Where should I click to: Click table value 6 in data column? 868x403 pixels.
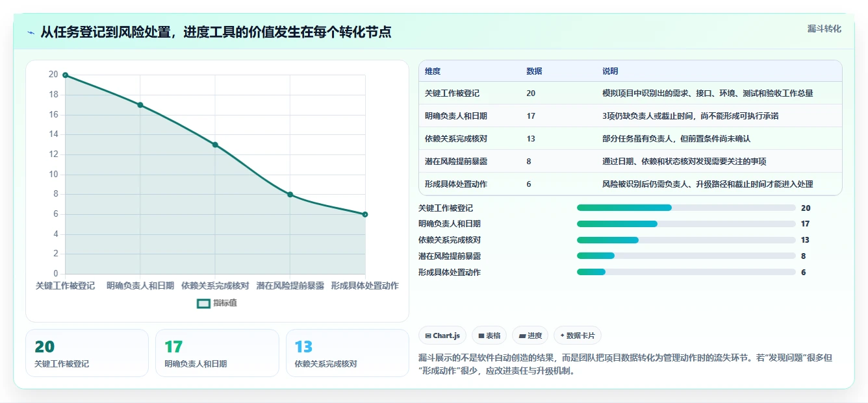coord(529,184)
